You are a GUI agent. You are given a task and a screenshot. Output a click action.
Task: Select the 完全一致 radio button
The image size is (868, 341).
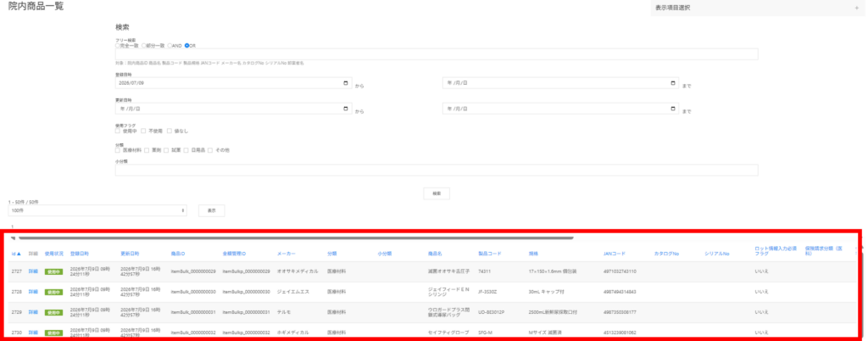click(x=117, y=46)
